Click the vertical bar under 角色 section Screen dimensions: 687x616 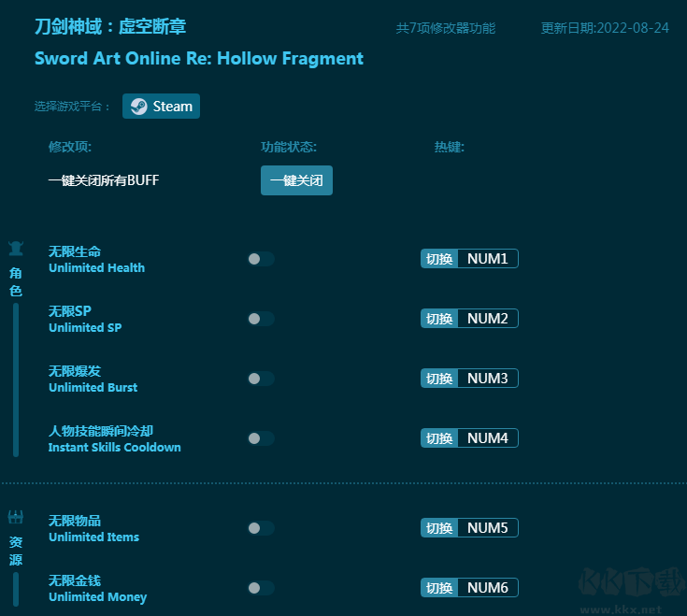[16, 379]
